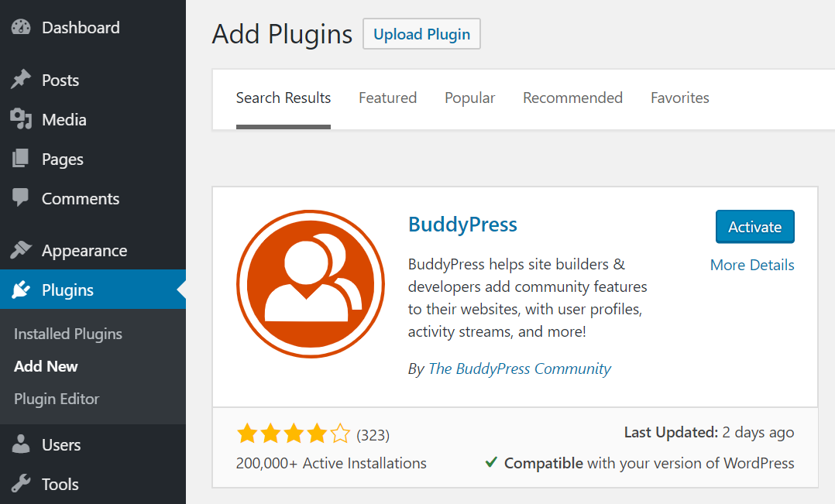Open the (323) ratings count
This screenshot has width=835, height=504.
(x=373, y=434)
